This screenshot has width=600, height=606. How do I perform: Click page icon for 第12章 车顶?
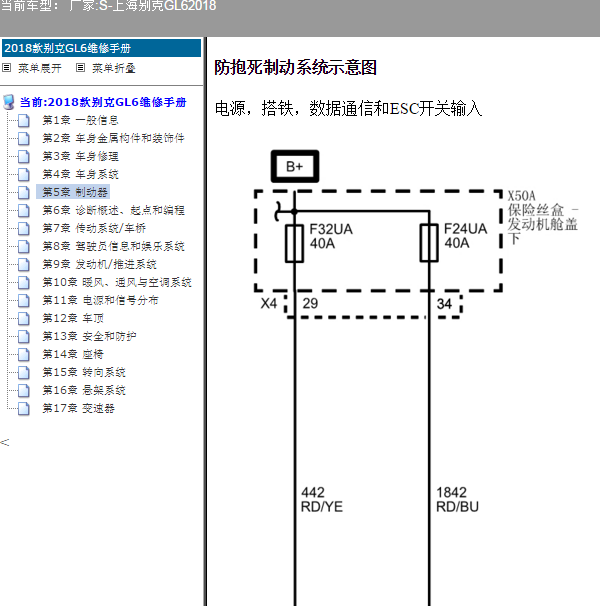click(24, 318)
